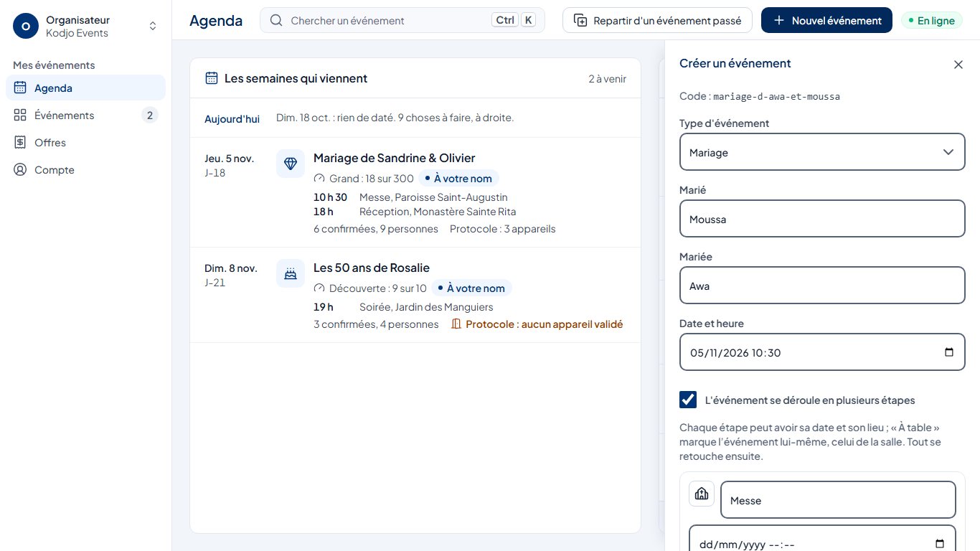980x551 pixels.
Task: Close the Créer un événement panel
Action: pyautogui.click(x=958, y=65)
